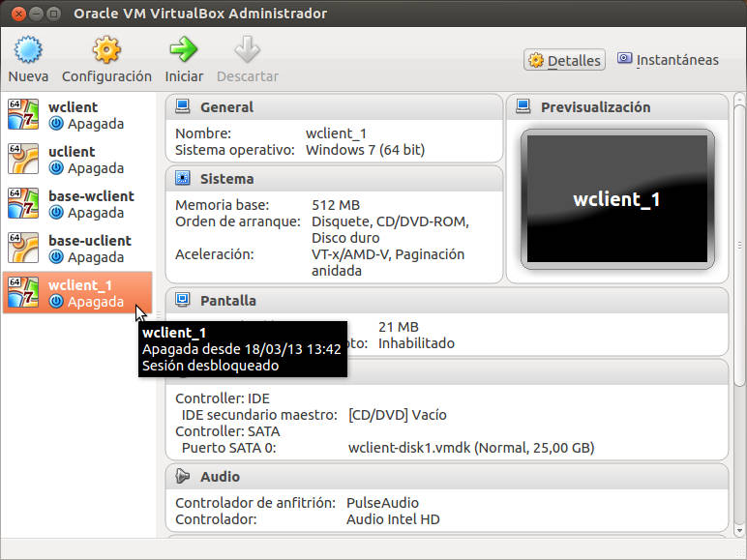Viewport: 747px width, 560px height.
Task: Click the OS icon beside base-uclient
Action: (x=23, y=248)
